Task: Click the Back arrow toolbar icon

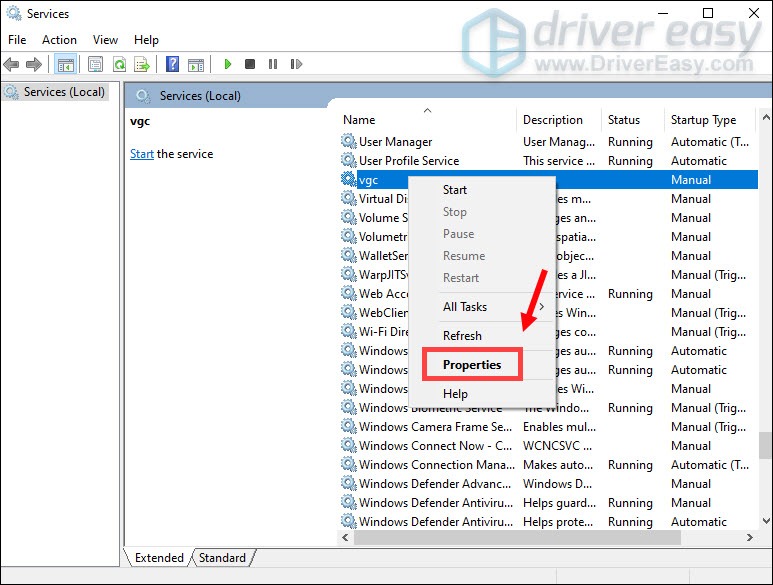Action: click(x=12, y=65)
